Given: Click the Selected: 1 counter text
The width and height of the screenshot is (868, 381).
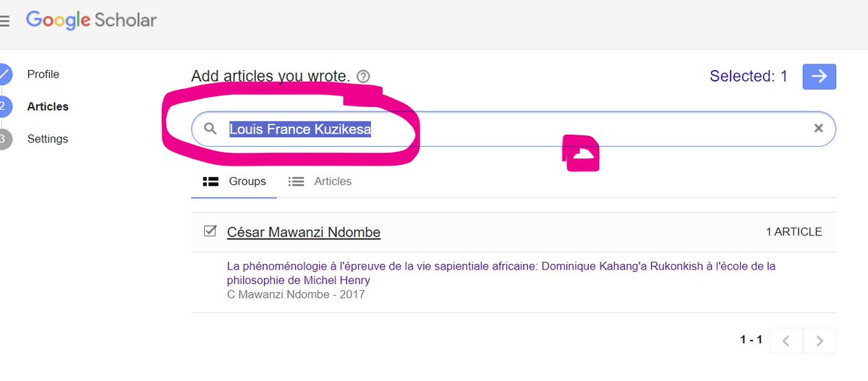Looking at the screenshot, I should 749,76.
